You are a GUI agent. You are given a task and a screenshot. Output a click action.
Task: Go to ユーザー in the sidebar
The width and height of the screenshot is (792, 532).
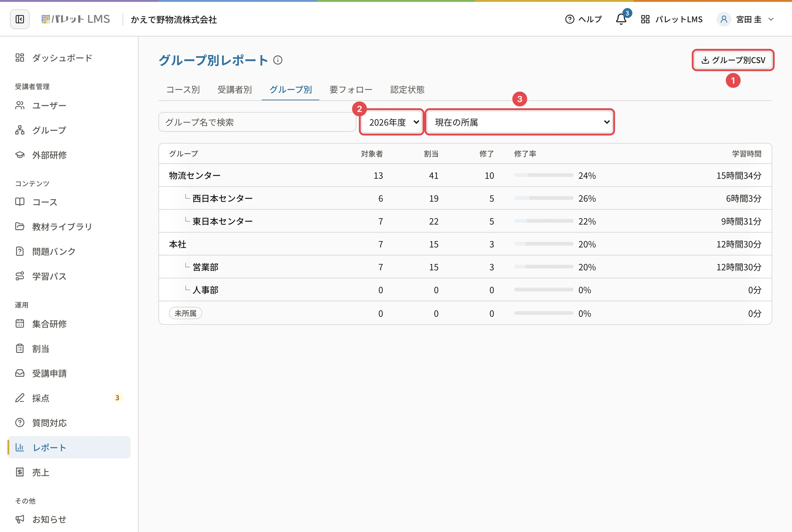(x=69, y=105)
